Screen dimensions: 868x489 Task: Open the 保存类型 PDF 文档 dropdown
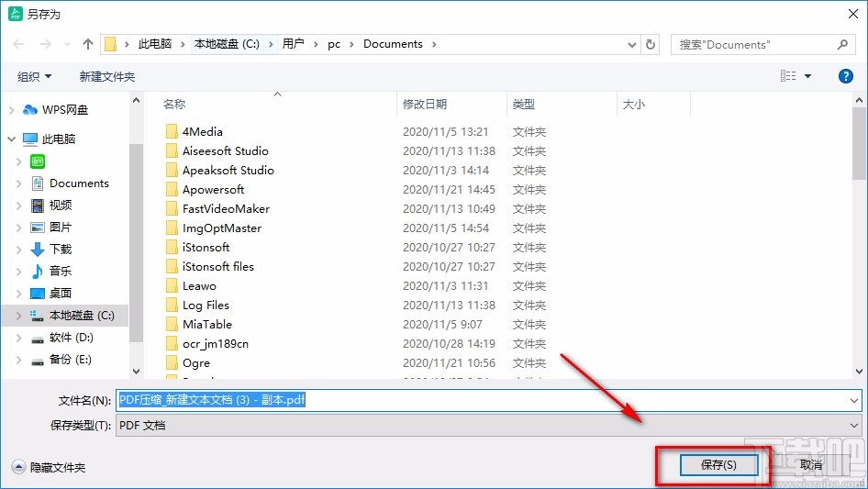point(488,426)
